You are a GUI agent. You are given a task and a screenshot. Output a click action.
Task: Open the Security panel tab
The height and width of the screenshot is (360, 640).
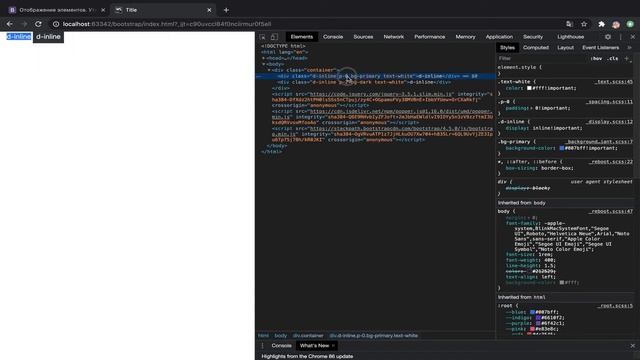click(x=533, y=37)
